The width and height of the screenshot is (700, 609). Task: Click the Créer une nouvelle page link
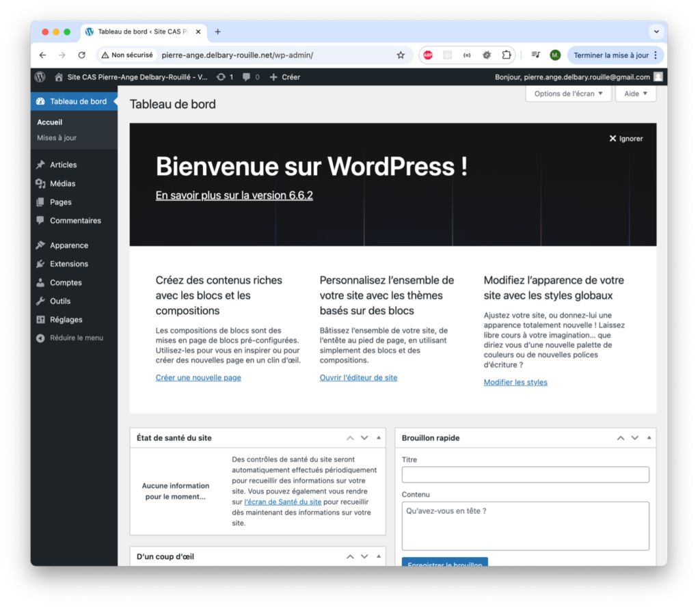pos(198,378)
